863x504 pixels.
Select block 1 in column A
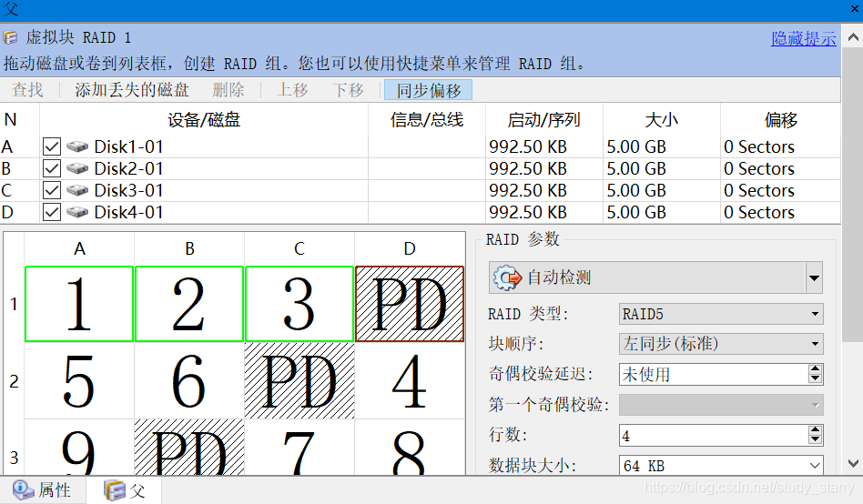tap(79, 304)
